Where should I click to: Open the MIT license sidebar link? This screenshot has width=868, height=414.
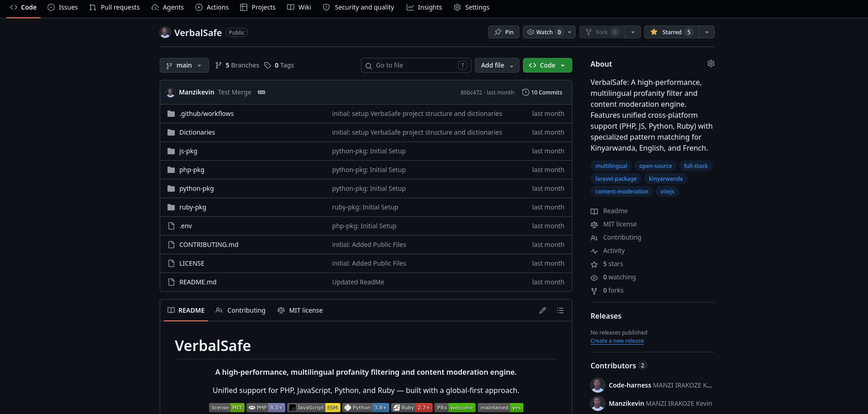(x=614, y=224)
